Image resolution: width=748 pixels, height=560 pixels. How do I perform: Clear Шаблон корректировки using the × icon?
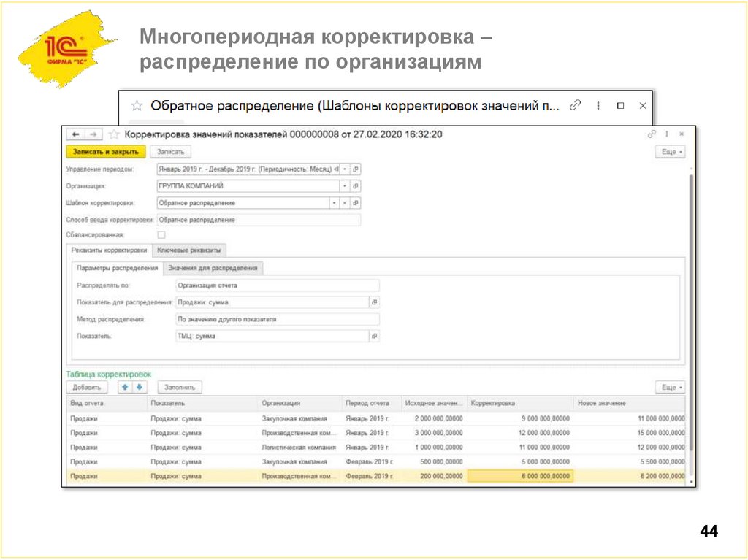click(x=344, y=202)
